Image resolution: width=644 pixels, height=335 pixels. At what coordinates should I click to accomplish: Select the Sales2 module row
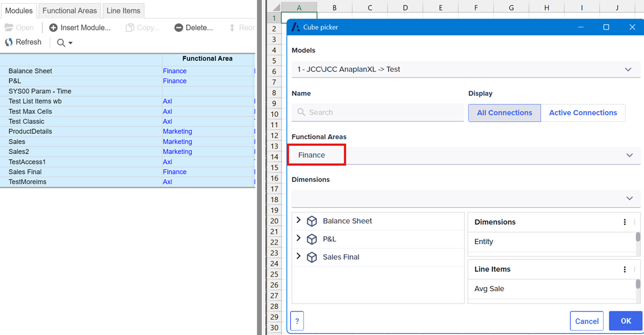127,152
